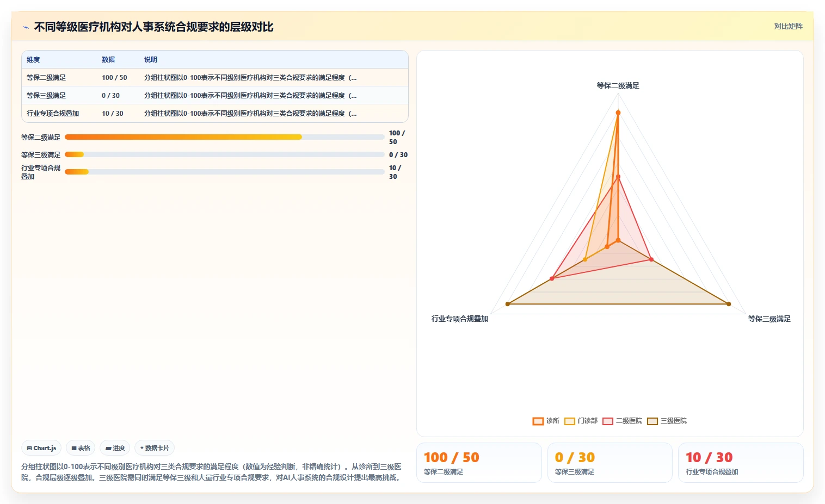
Task: Click the radar axis label 等保二级满足
Action: (x=618, y=85)
